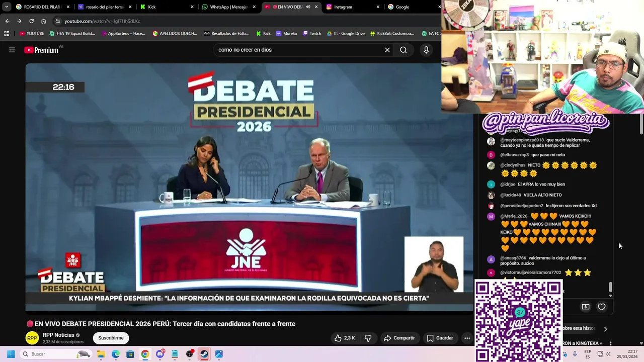This screenshot has height=362, width=644.
Task: Open File Explorer from the taskbar
Action: coord(101,354)
